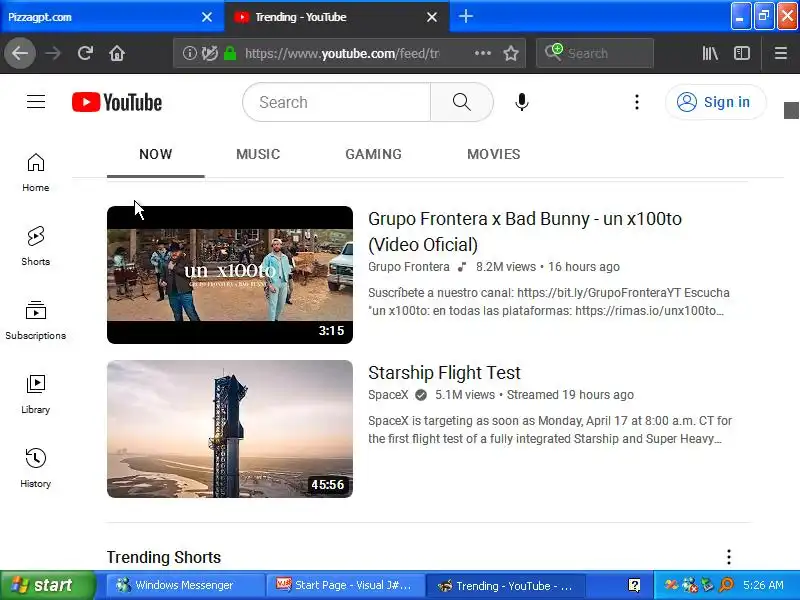The width and height of the screenshot is (800, 600).
Task: Select the NOW trending tab
Action: [x=156, y=154]
